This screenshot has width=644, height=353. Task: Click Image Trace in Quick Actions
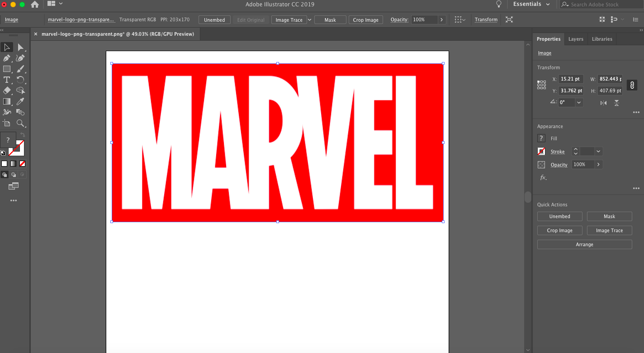(x=609, y=230)
